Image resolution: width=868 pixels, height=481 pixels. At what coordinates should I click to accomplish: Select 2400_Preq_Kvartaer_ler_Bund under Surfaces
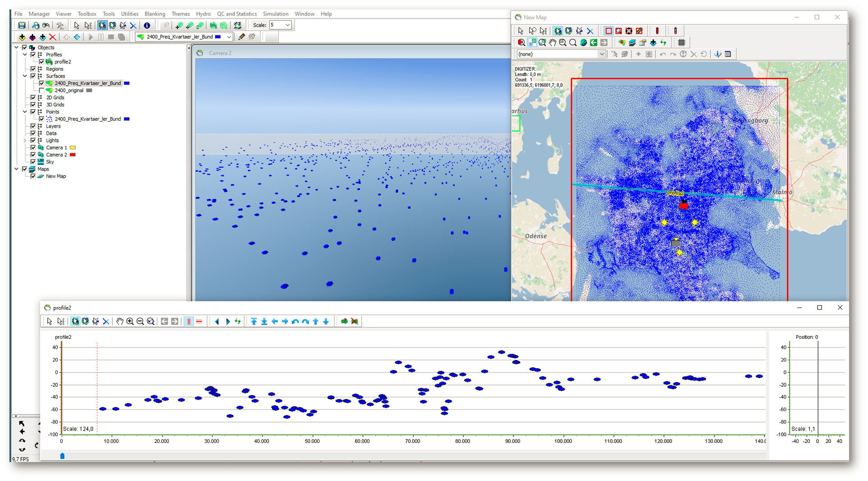88,83
